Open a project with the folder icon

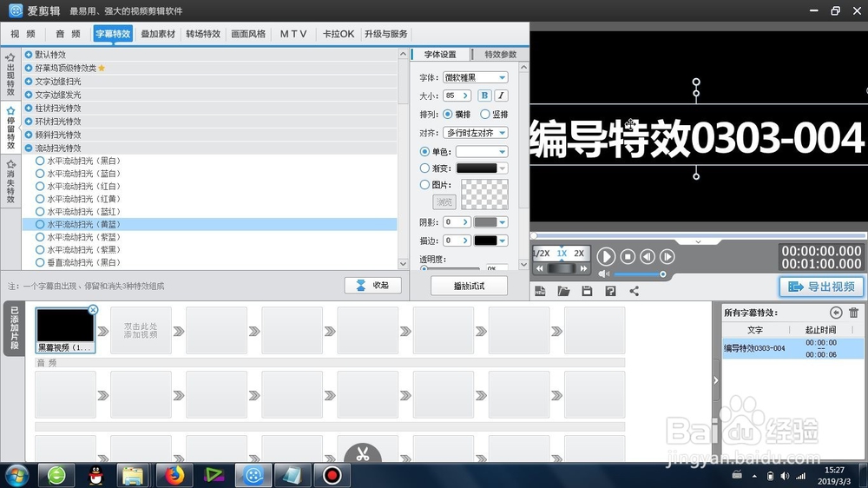tap(563, 291)
